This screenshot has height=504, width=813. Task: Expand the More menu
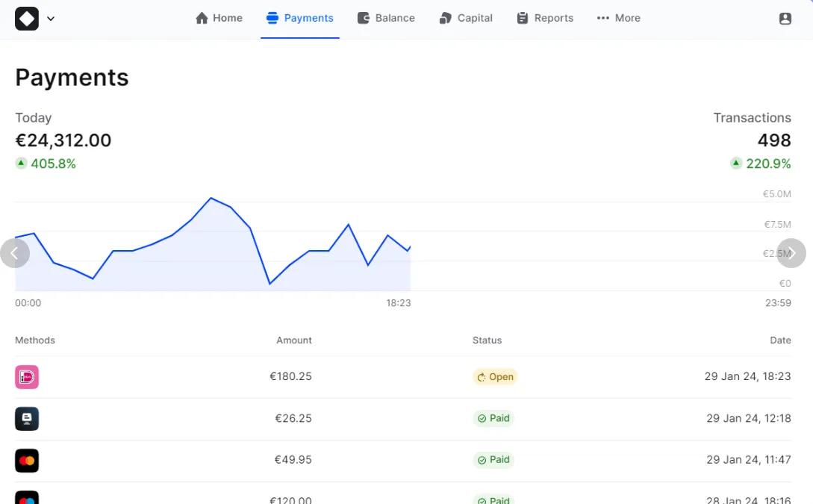(x=618, y=18)
